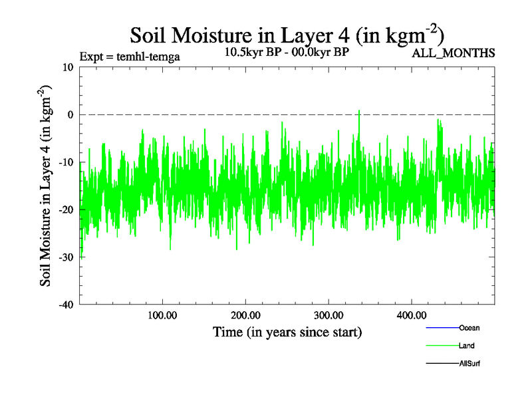
Task: Select the AllSurf legend label
Action: 469,364
